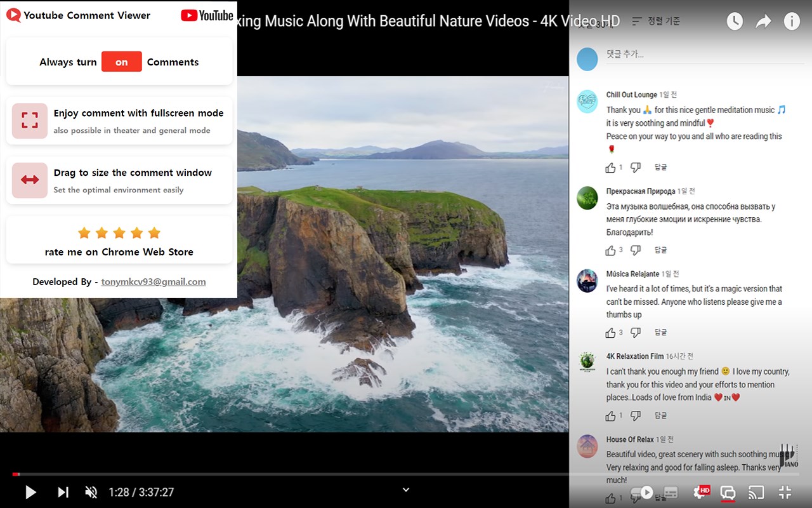Open the video info icon
The width and height of the screenshot is (812, 508).
click(x=792, y=22)
